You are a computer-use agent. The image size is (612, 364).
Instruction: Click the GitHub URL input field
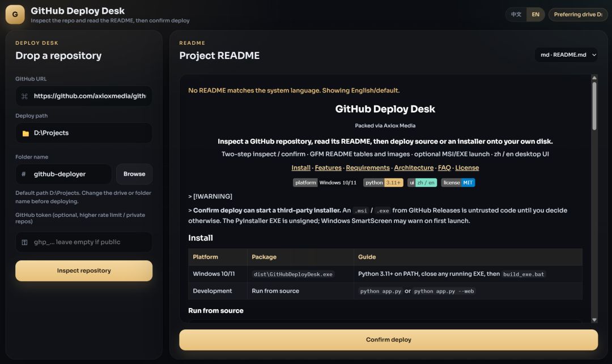coord(84,96)
